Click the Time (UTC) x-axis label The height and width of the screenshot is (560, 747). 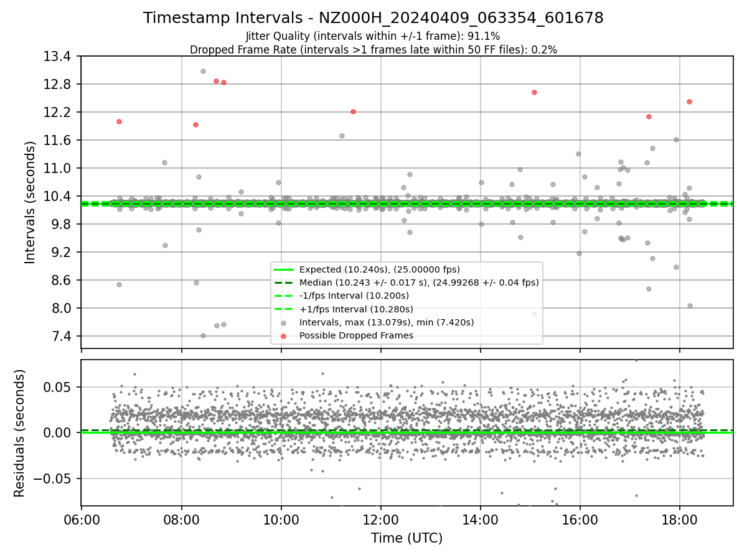point(406,538)
